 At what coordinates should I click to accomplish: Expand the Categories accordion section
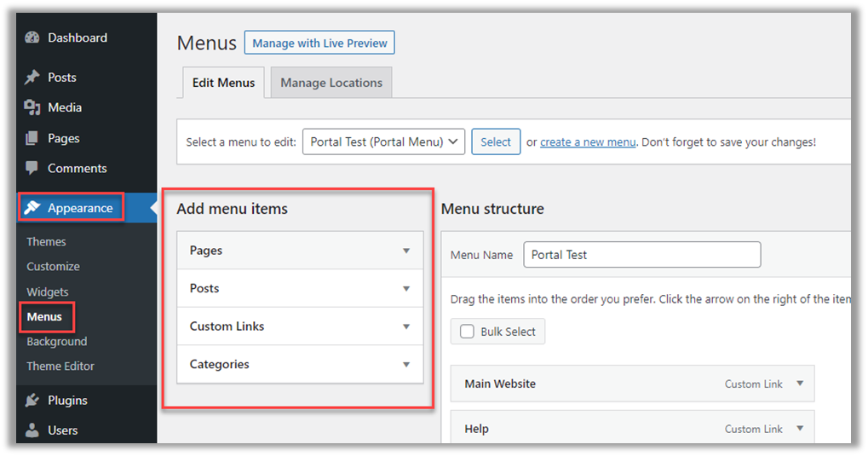click(405, 364)
